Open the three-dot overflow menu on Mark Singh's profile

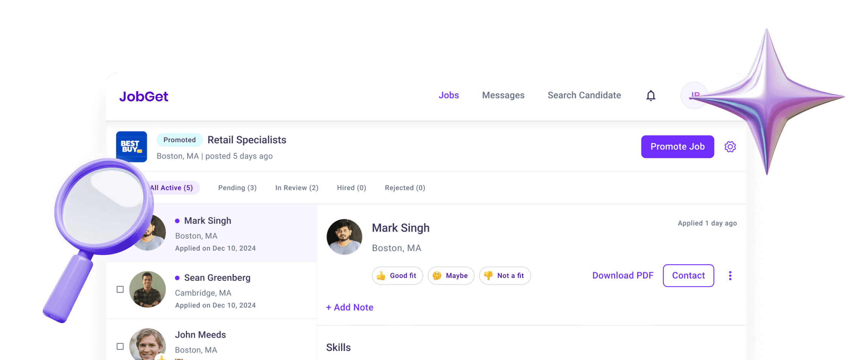point(730,275)
